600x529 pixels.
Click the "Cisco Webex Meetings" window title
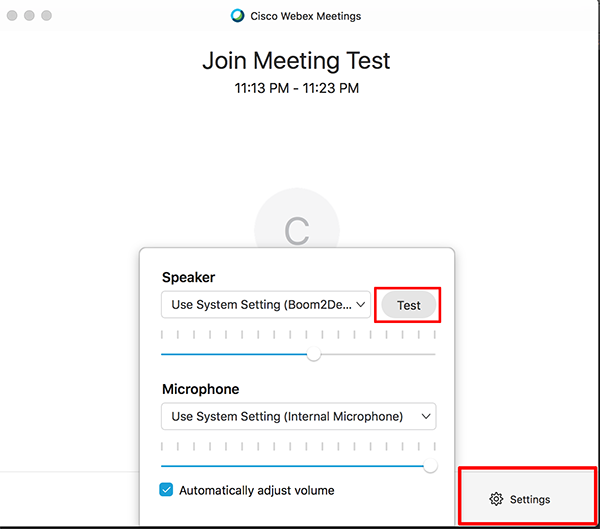tap(305, 16)
